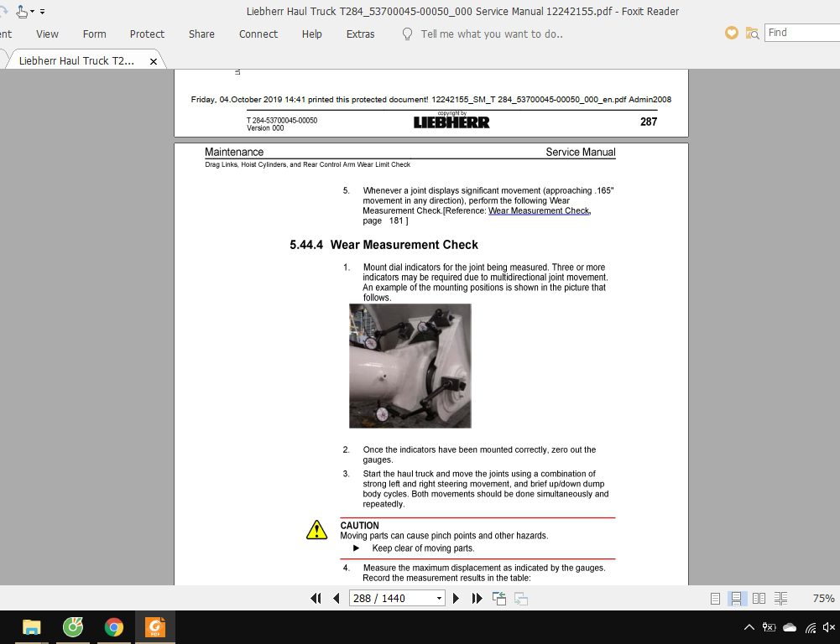This screenshot has height=644, width=840.
Task: Open the View ribbon tab
Action: tap(47, 34)
